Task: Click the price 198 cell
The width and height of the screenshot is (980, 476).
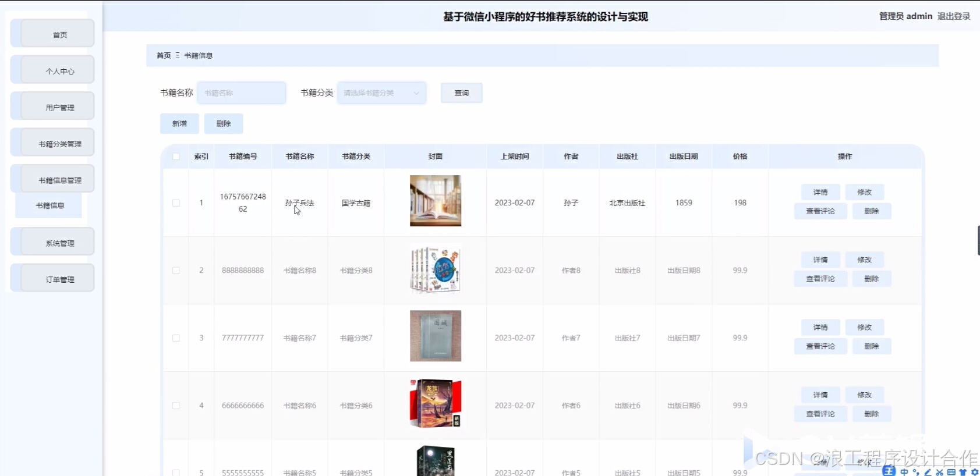Action: coord(740,203)
